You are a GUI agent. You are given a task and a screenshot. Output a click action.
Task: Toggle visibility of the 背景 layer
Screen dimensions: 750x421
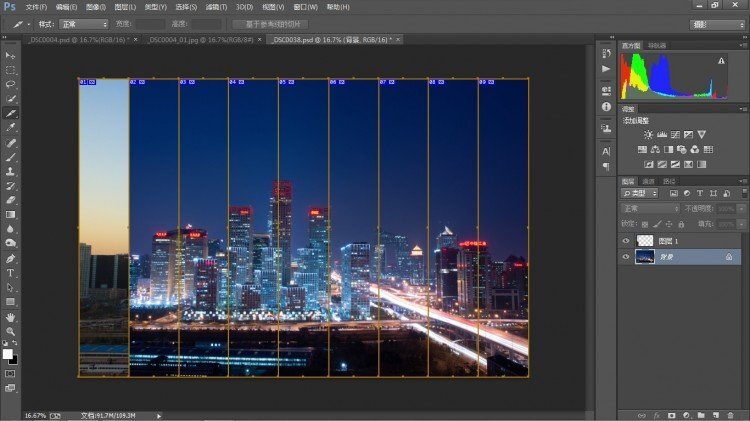pyautogui.click(x=626, y=257)
